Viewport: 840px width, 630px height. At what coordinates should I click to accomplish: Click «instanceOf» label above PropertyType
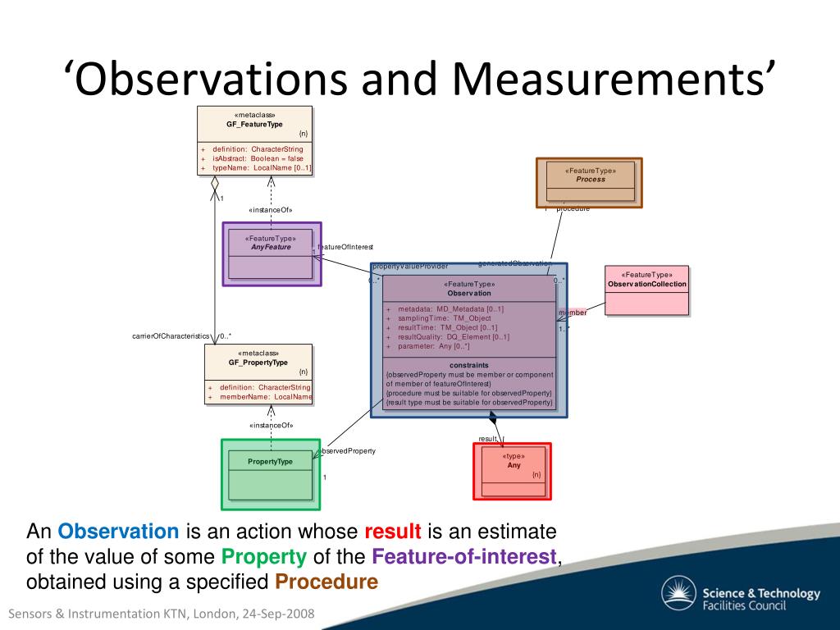[271, 426]
